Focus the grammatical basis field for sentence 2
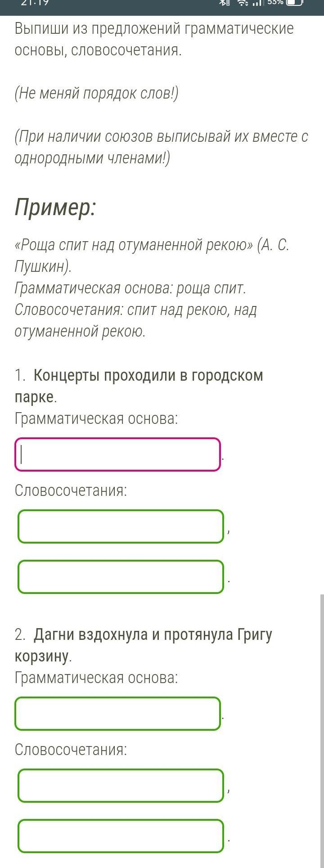This screenshot has height=868, width=324. [x=118, y=714]
